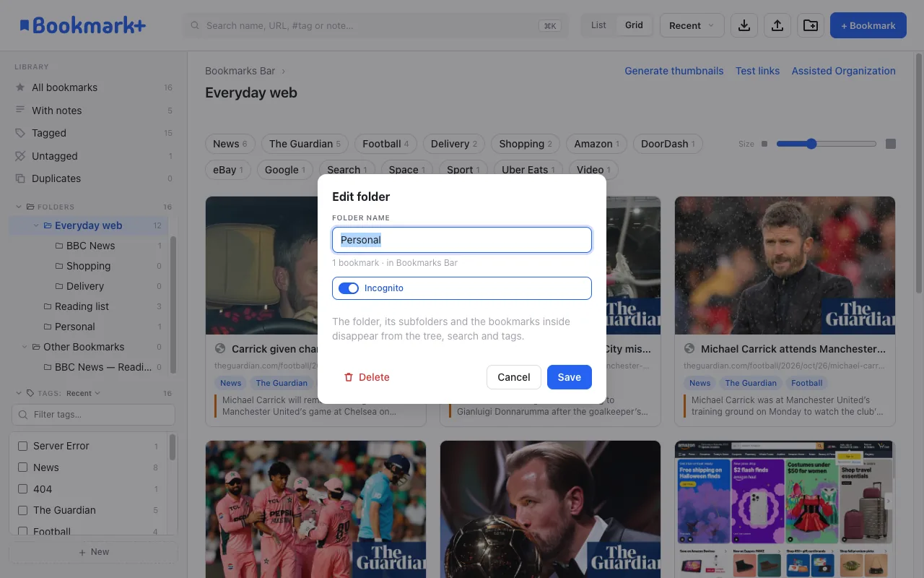
Task: Filter by the Delivery tag chip
Action: [x=453, y=144]
